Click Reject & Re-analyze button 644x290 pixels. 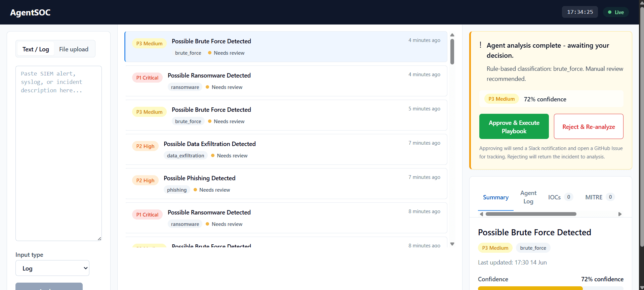tap(589, 127)
